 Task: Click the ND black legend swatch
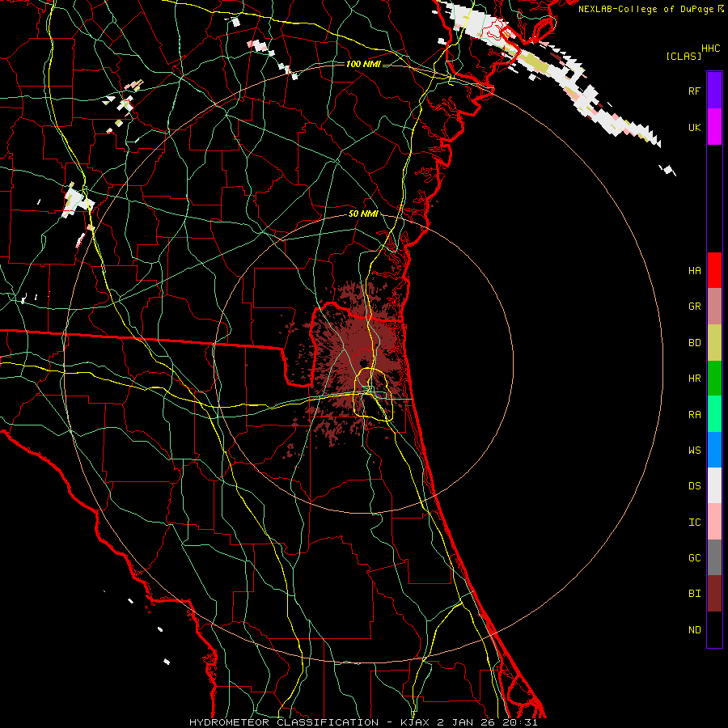pyautogui.click(x=714, y=629)
